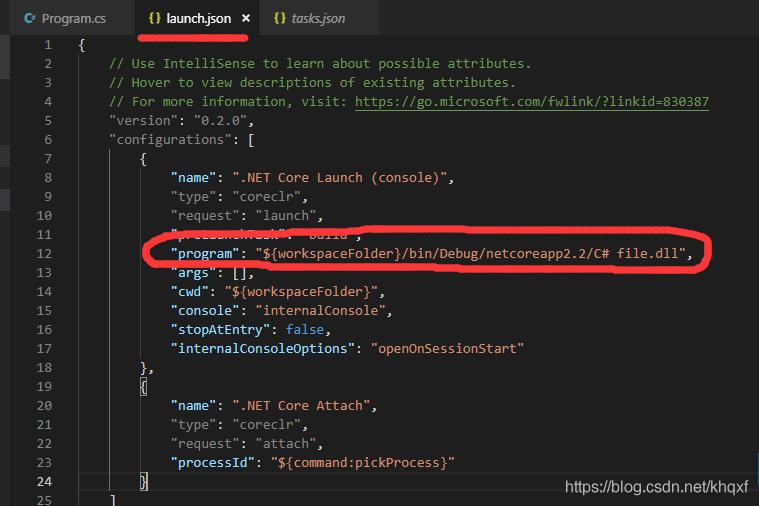Click the braces icon on launch.json tab

(154, 19)
